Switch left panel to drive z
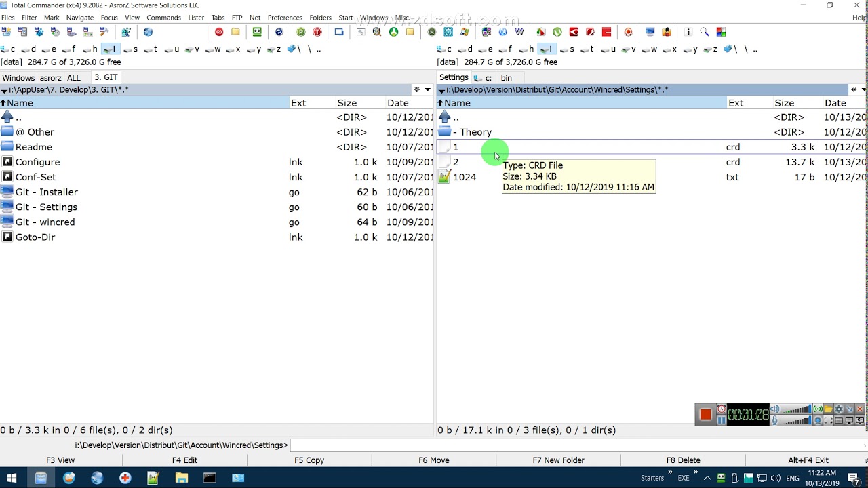 (274, 49)
